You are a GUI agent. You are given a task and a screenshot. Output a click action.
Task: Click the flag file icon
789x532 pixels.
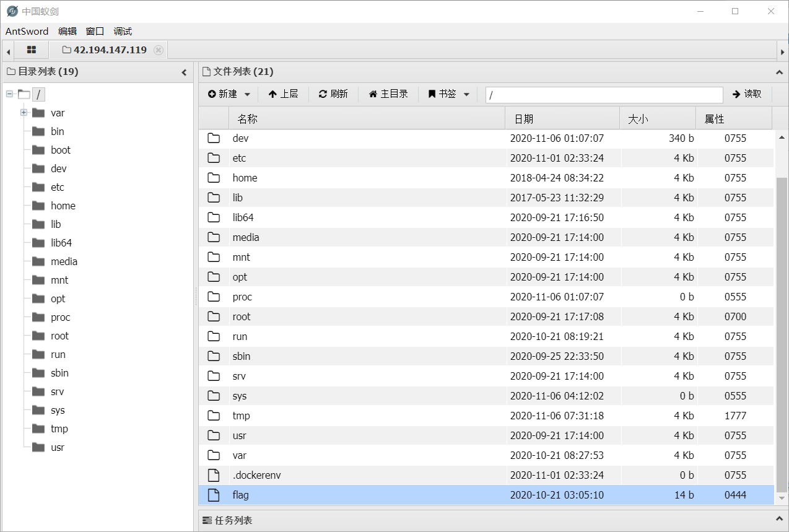point(214,495)
